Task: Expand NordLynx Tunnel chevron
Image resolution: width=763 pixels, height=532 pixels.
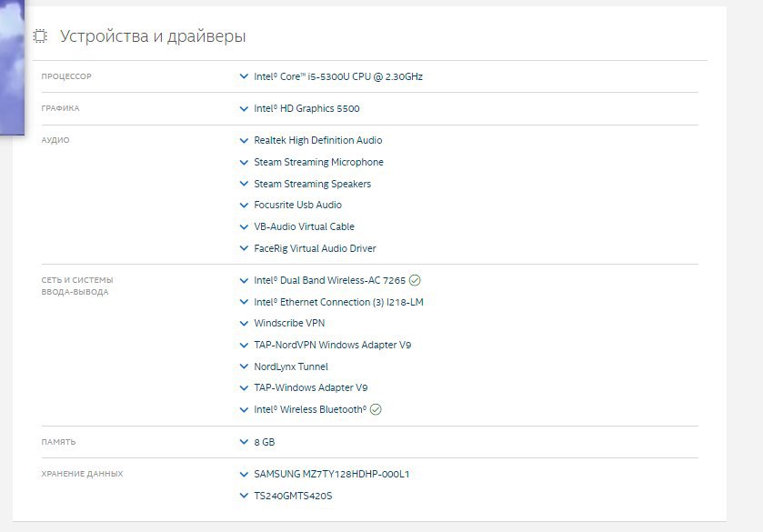Action: click(244, 366)
